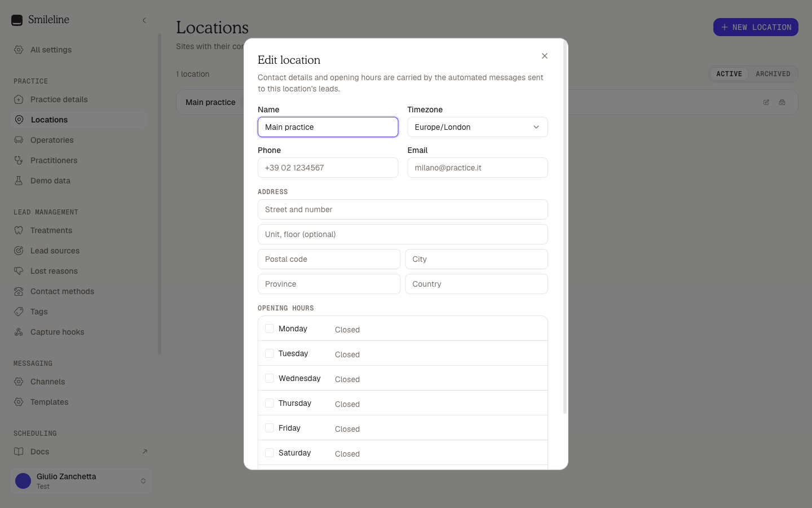This screenshot has height=508, width=812.
Task: Click the City field
Action: pyautogui.click(x=476, y=259)
